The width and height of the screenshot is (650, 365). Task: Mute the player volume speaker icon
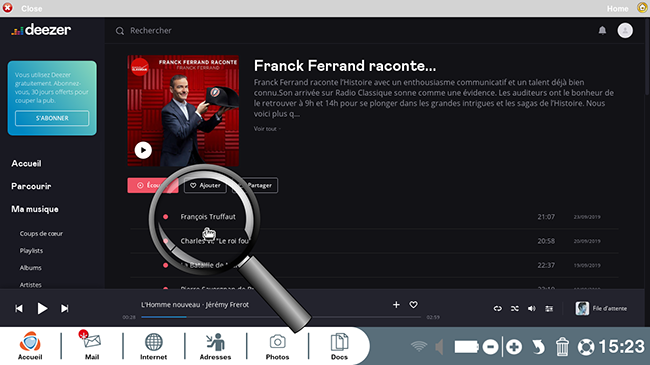click(531, 308)
